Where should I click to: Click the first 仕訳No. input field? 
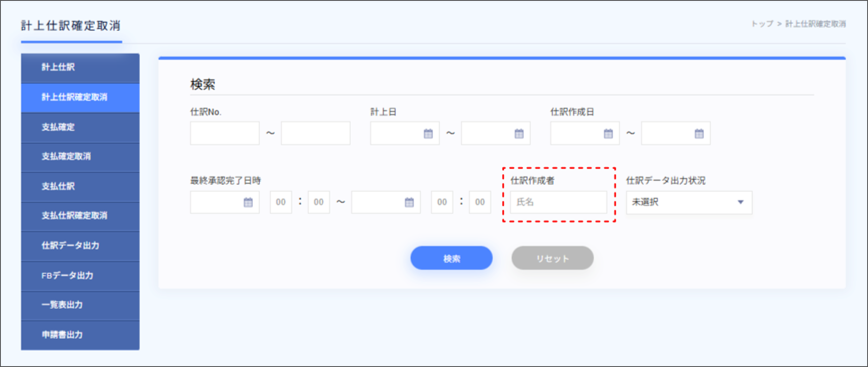coord(224,133)
